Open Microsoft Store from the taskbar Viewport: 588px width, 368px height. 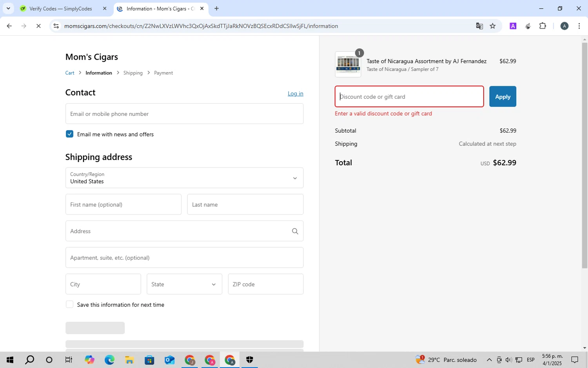point(149,360)
